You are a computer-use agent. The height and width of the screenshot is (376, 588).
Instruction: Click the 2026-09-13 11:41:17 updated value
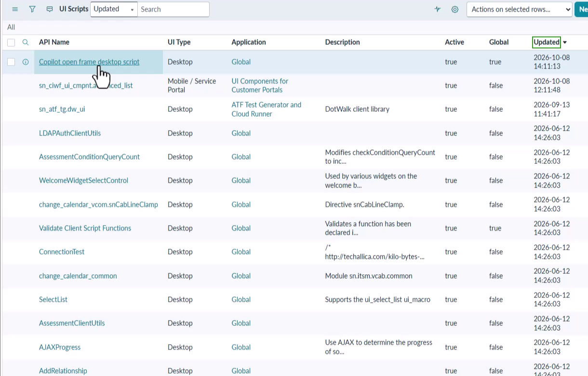pyautogui.click(x=551, y=109)
